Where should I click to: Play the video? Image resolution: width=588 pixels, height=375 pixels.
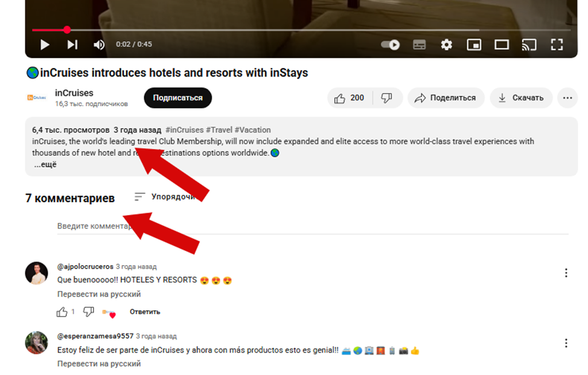(45, 45)
